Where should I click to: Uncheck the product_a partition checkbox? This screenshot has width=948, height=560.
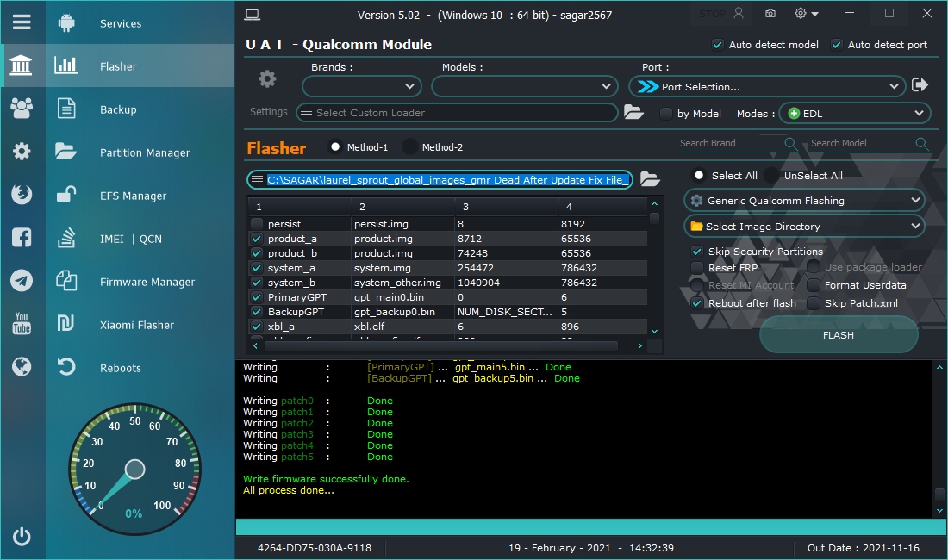[257, 239]
